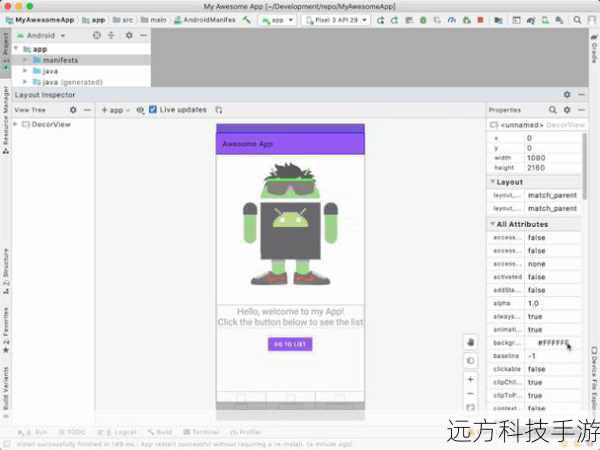The height and width of the screenshot is (450, 600).
Task: Click the width value 1080
Action: 536,158
